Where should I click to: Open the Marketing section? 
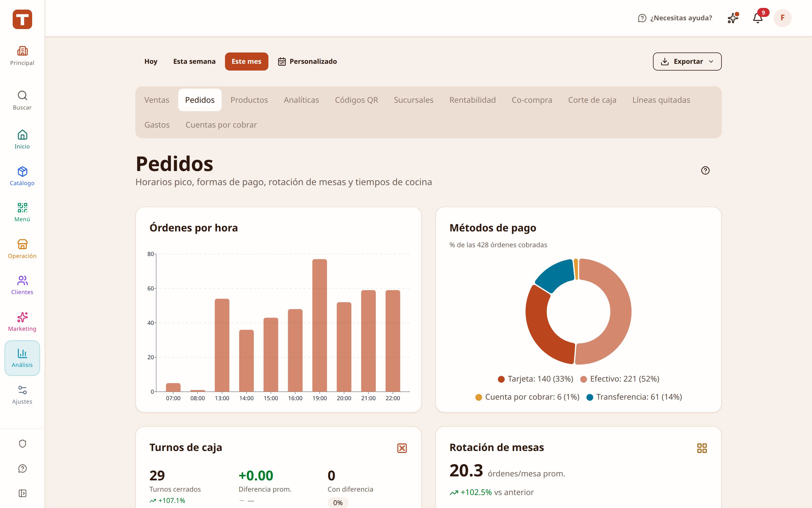point(22,322)
